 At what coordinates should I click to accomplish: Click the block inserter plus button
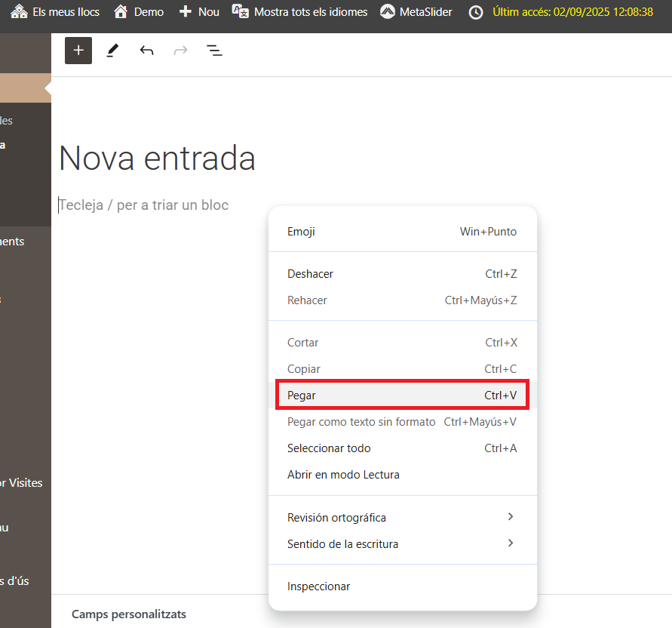point(78,51)
